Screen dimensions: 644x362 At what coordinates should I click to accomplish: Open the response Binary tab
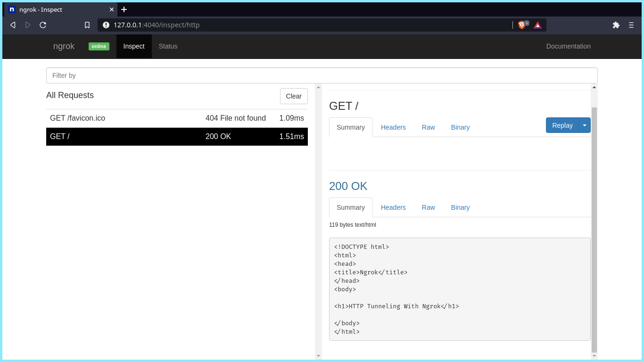pos(460,207)
